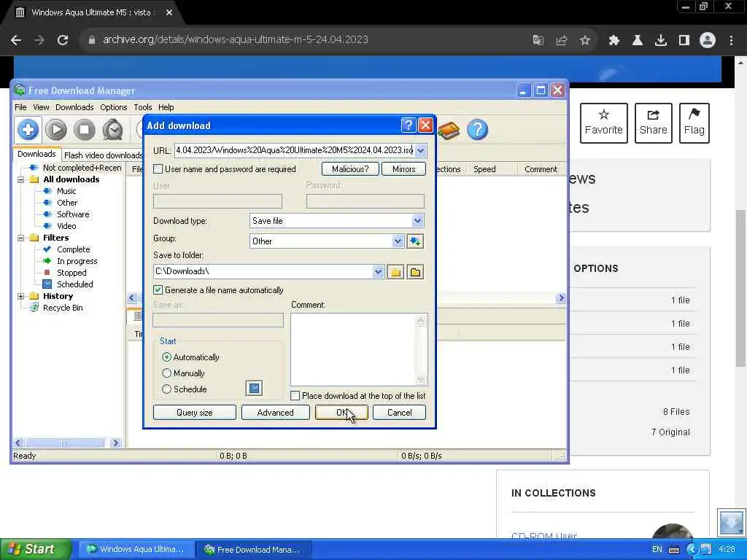Click the Mirrors button

(x=403, y=169)
